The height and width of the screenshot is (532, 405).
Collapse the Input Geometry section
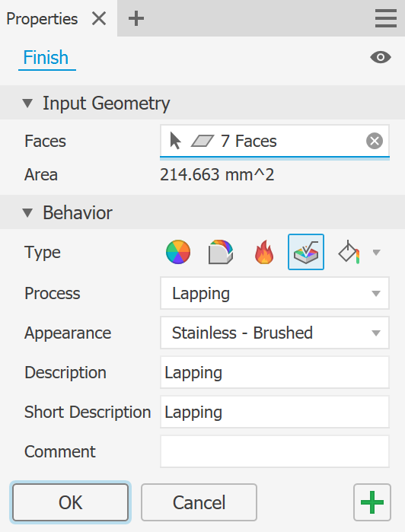[27, 104]
